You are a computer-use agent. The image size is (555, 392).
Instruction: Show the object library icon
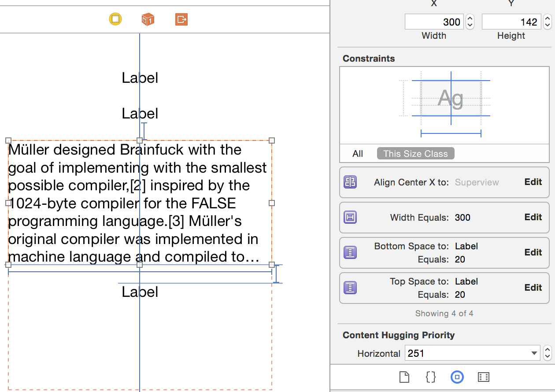click(x=457, y=377)
